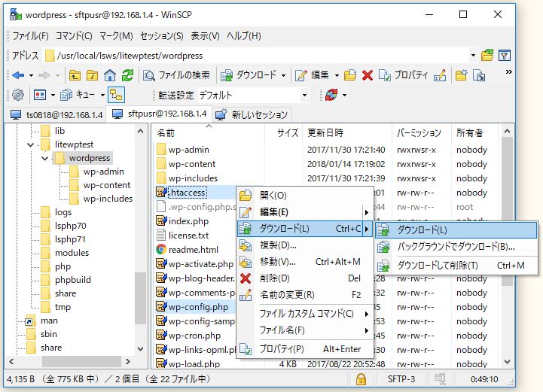Open the コマンド(C) menu
Screen dimensions: 543x392
pos(74,35)
